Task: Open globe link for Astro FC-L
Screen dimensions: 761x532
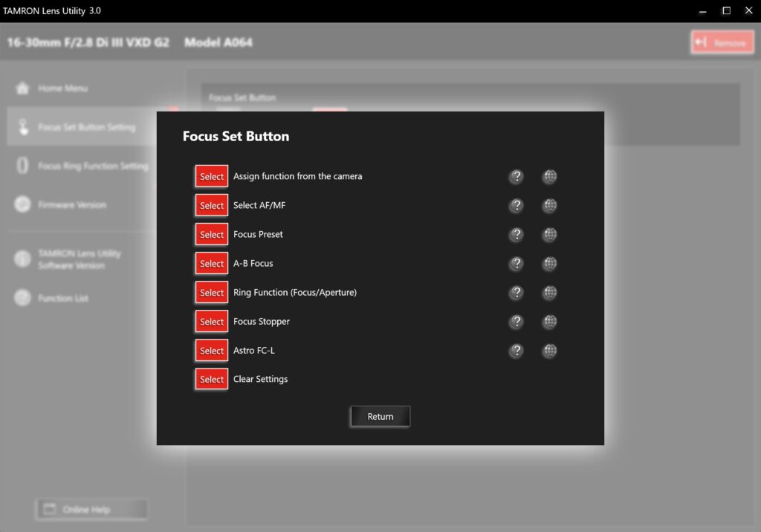Action: pos(549,351)
